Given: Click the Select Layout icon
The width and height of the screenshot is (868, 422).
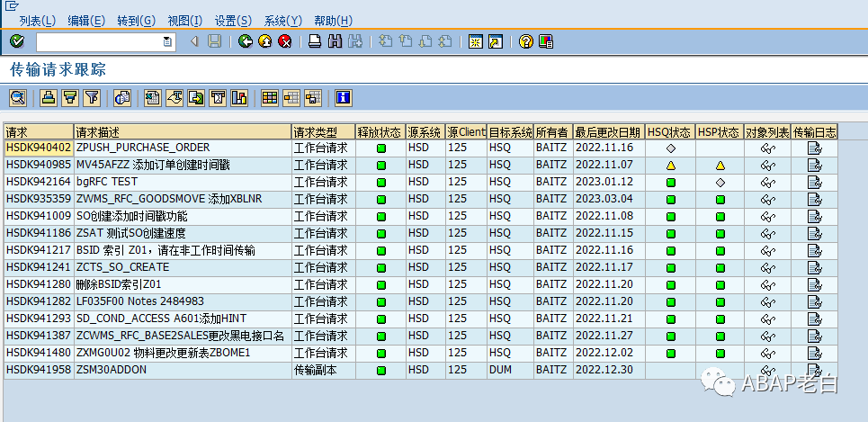Looking at the screenshot, I should (x=291, y=98).
